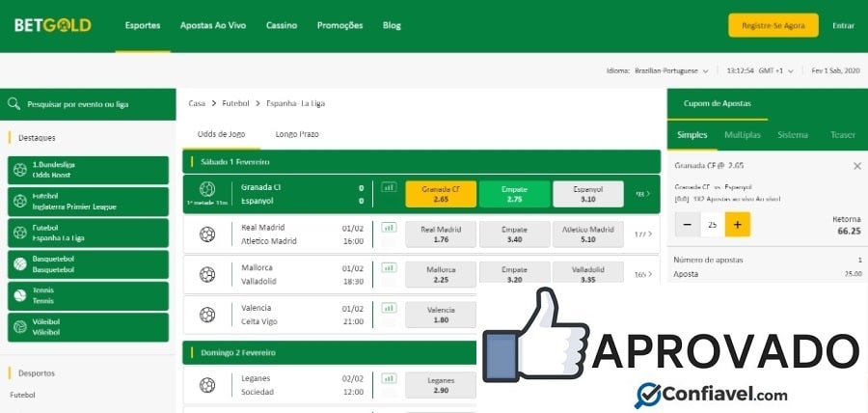The image size is (868, 413).
Task: Open 1.Bundesliga Odds Boost soccer icon
Action: click(x=20, y=170)
